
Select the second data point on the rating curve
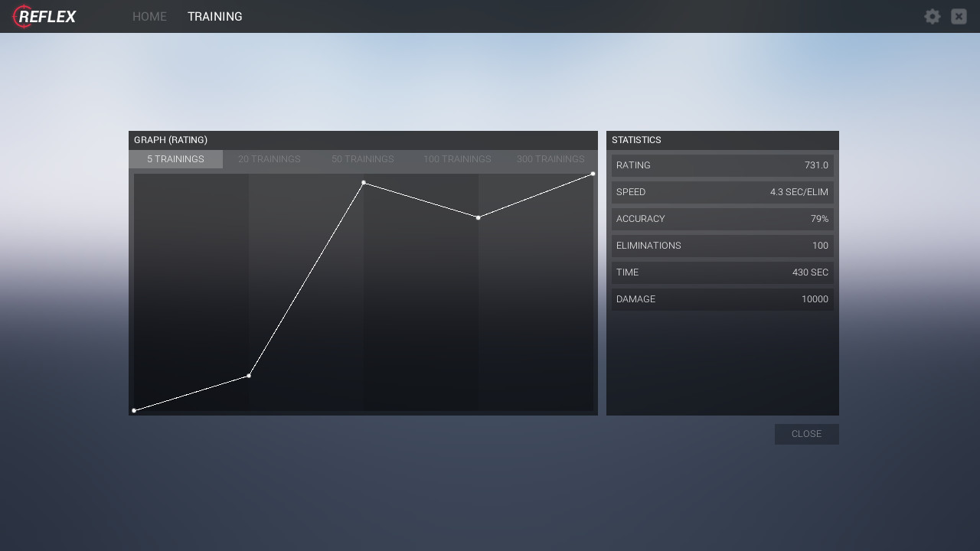[x=249, y=375]
